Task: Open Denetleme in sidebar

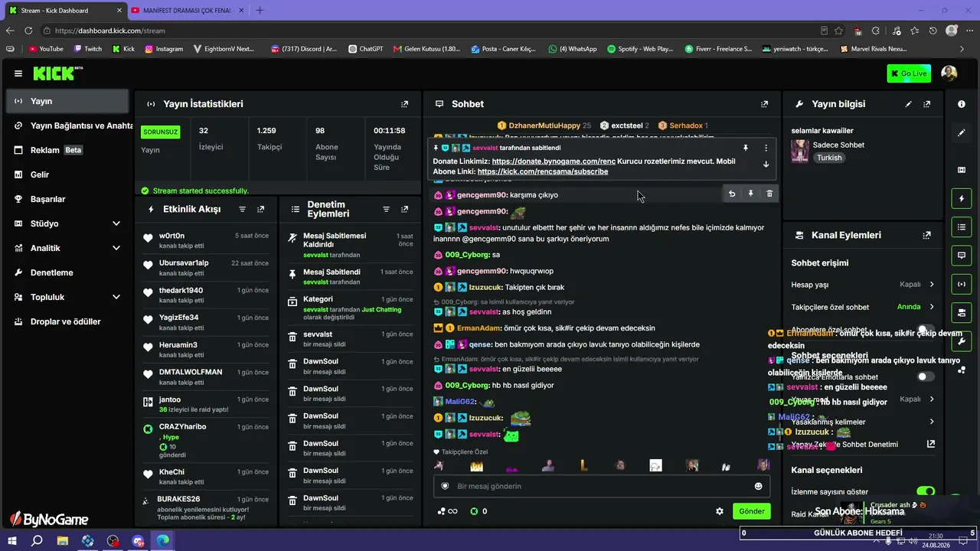Action: pyautogui.click(x=67, y=272)
